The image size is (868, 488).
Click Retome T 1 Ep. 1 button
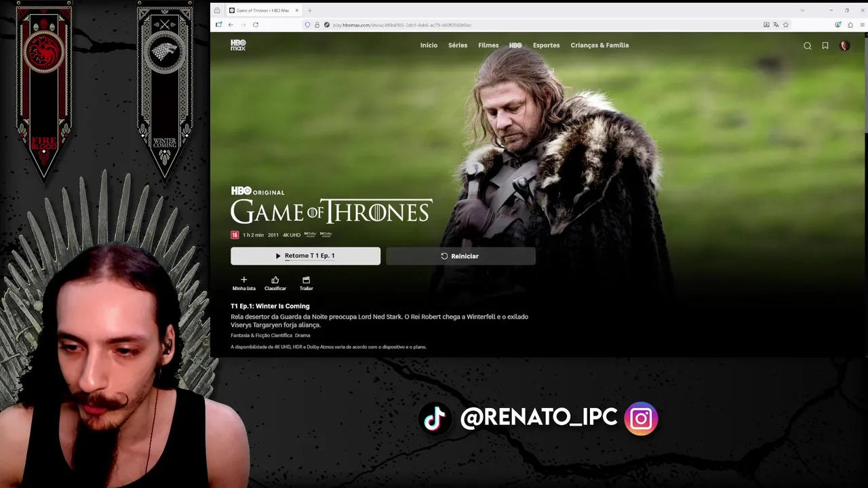[x=305, y=256]
